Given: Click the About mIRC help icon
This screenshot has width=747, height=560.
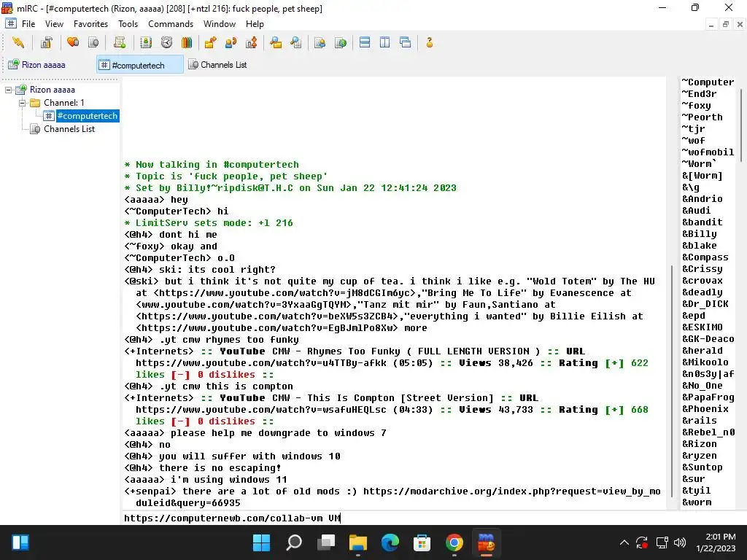Looking at the screenshot, I should pos(429,43).
